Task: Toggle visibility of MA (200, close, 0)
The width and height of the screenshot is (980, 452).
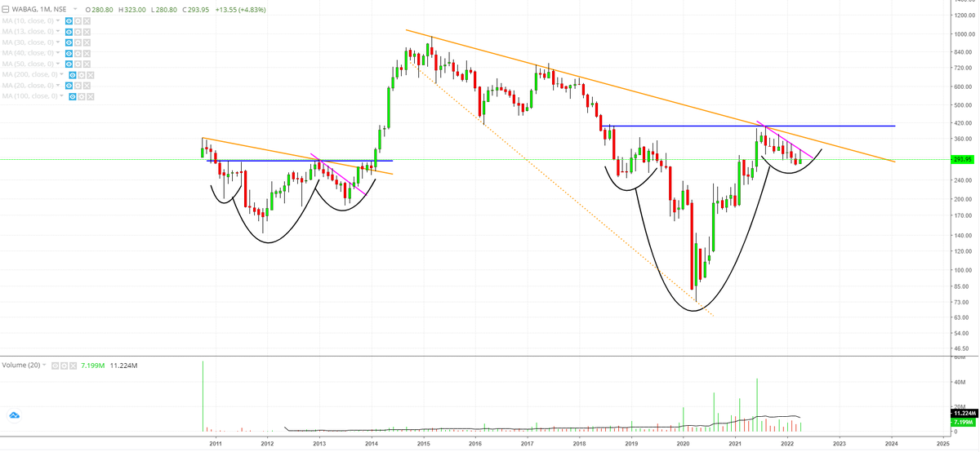Action: (72, 75)
